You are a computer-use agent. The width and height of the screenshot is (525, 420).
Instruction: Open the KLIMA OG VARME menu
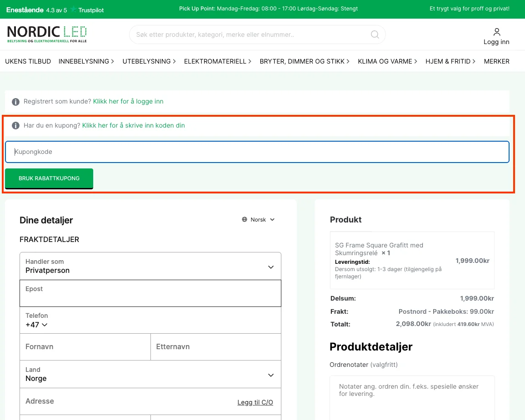pyautogui.click(x=387, y=61)
